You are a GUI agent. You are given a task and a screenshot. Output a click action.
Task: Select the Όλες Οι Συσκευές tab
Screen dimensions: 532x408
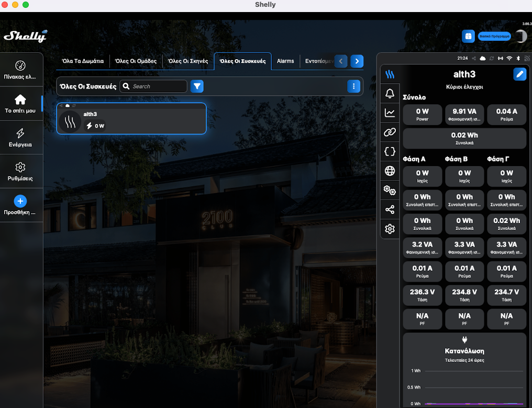pyautogui.click(x=242, y=61)
